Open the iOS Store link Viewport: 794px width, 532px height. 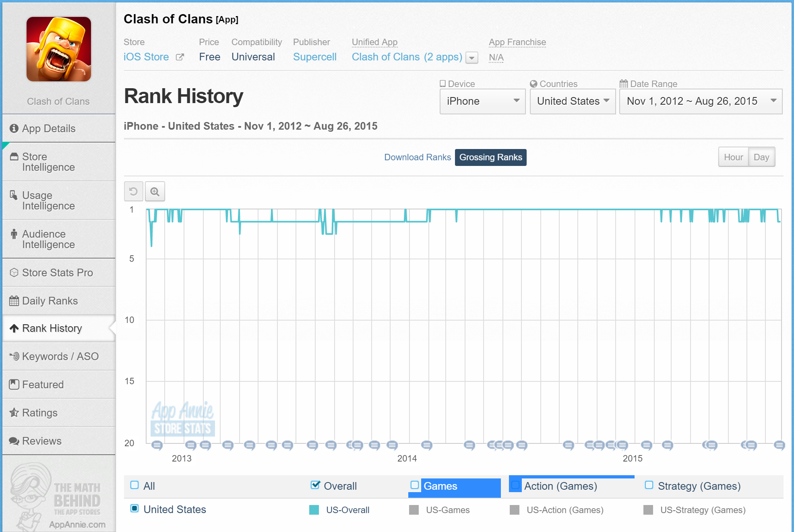(146, 57)
